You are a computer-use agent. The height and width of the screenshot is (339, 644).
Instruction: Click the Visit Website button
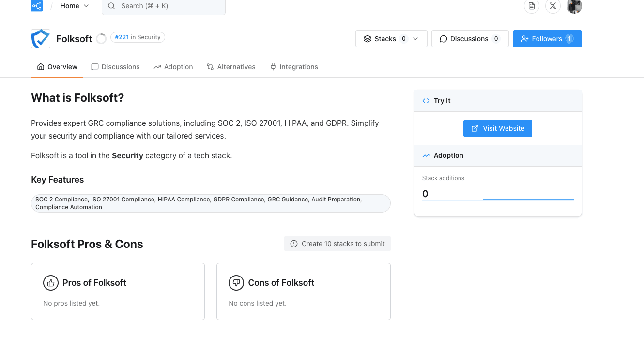(x=498, y=128)
